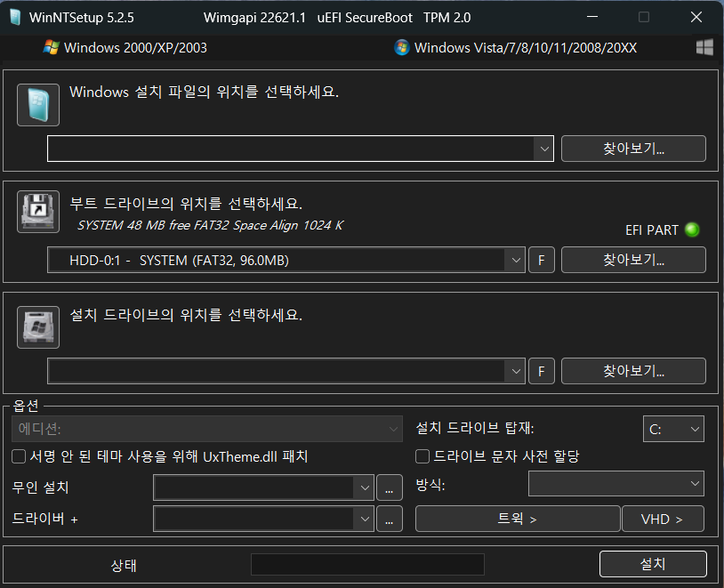Click the F format button beside boot drive

[x=541, y=260]
